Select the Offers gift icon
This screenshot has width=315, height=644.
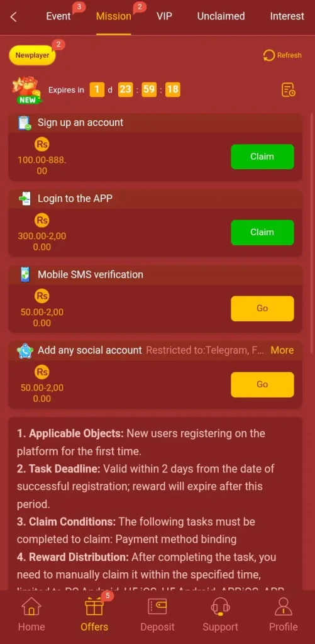(94, 606)
